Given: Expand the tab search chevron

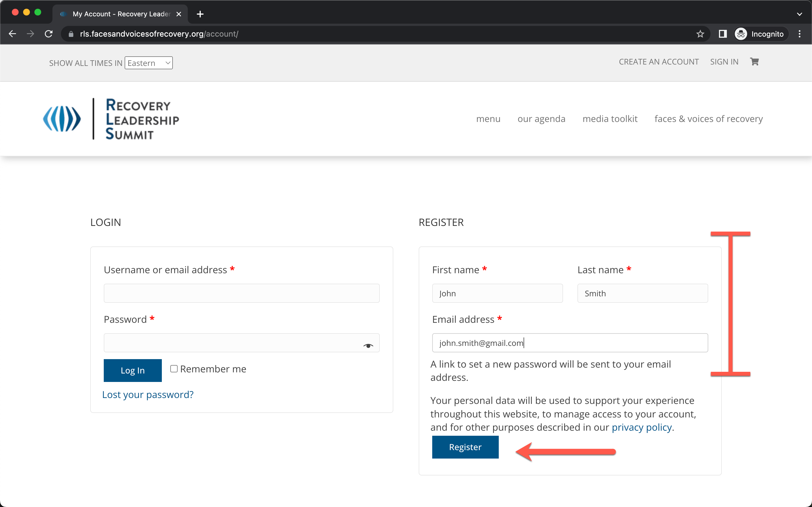Looking at the screenshot, I should tap(799, 14).
